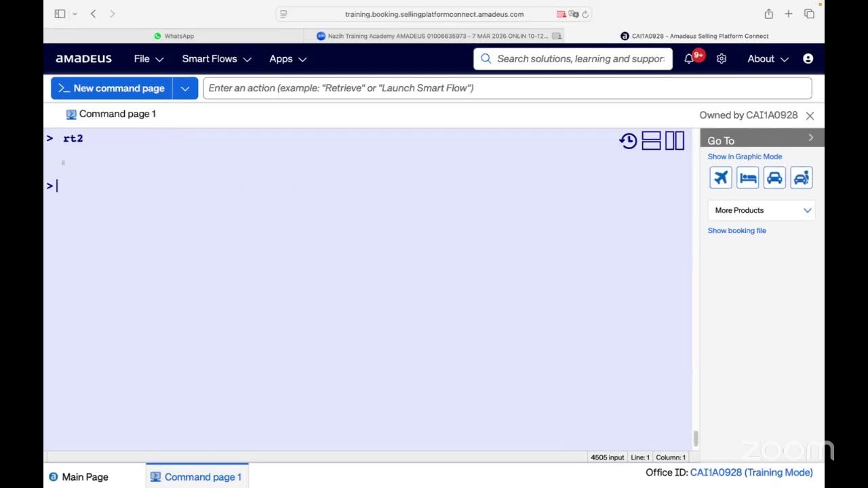Open the reader view icon in address bar

point(283,14)
